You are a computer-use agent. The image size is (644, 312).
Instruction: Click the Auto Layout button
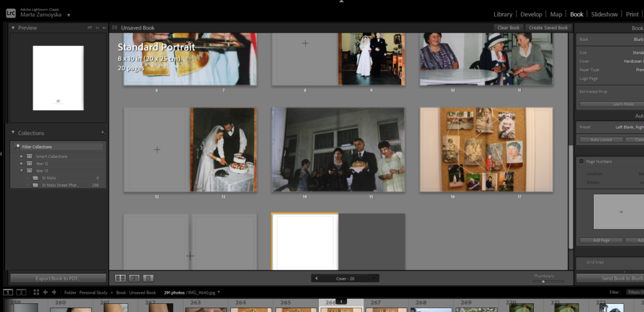click(601, 140)
